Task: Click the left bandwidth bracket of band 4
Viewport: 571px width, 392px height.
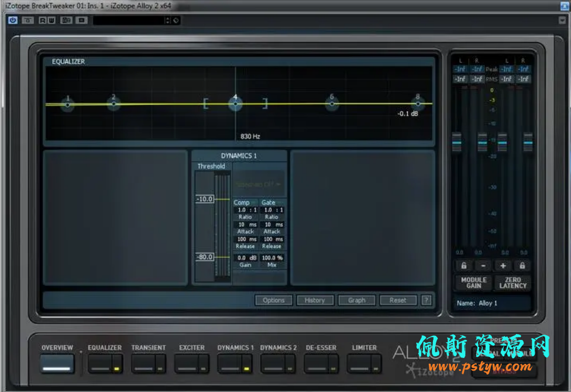Action: [x=206, y=104]
